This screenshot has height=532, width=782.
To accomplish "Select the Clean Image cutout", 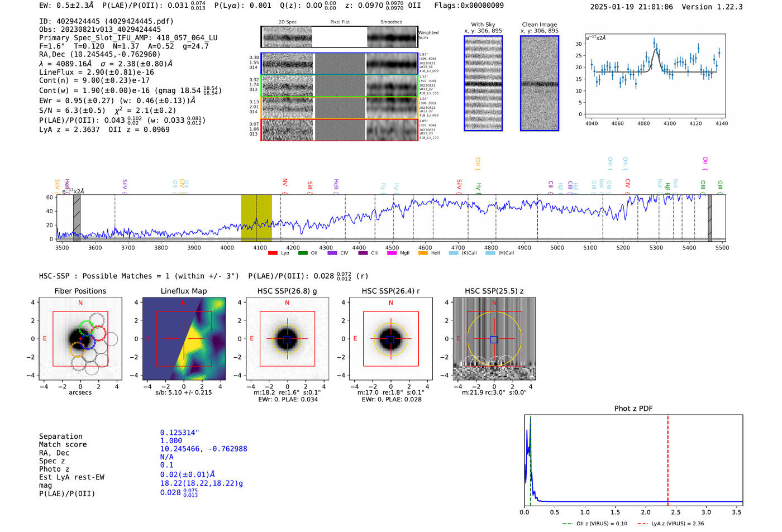I will click(x=540, y=83).
